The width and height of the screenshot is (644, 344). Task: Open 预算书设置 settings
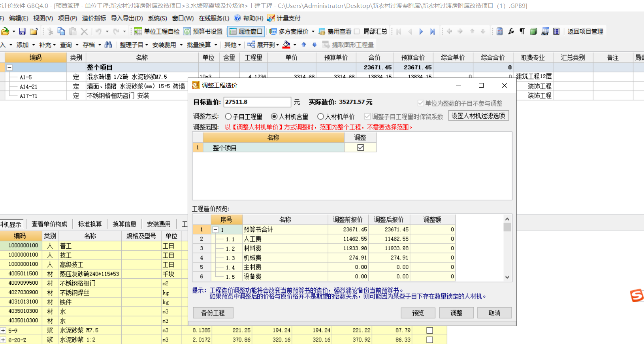[x=203, y=31]
